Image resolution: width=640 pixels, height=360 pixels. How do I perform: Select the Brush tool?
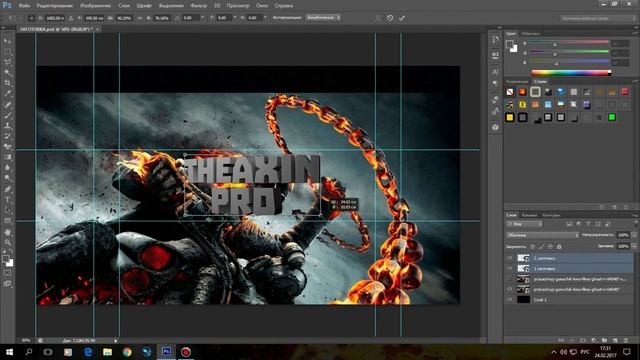[x=7, y=115]
